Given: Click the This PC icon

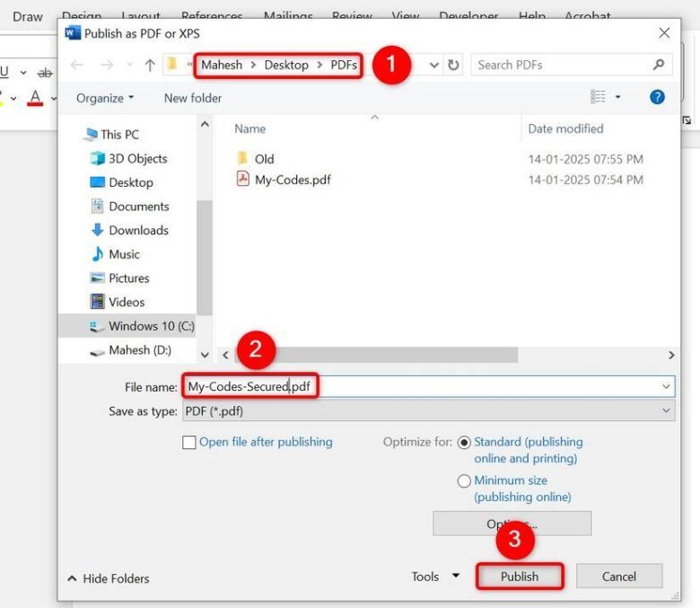Looking at the screenshot, I should tap(91, 134).
